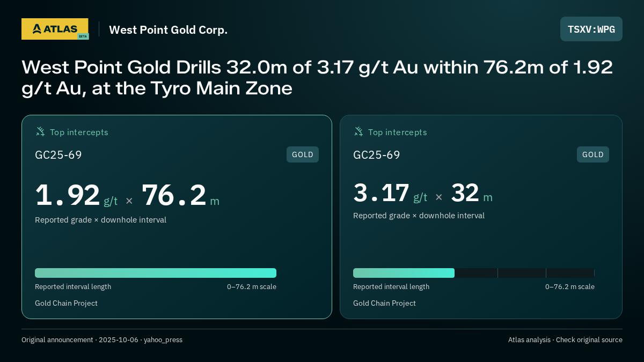This screenshot has height=362, width=644.
Task: Click the full interval bar in the 76.2 m card
Action: 156,273
